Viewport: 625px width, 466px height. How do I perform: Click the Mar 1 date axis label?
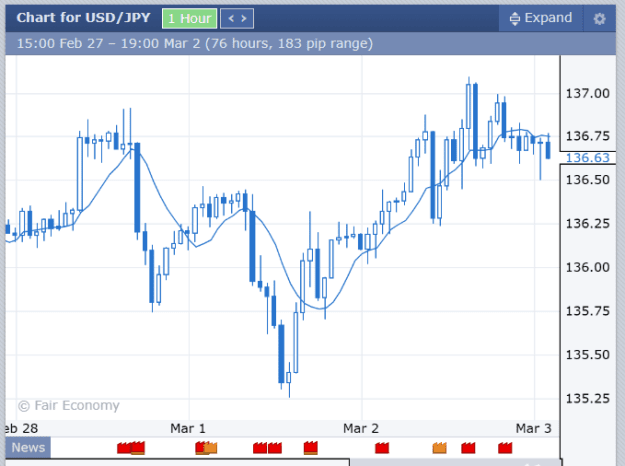[188, 429]
